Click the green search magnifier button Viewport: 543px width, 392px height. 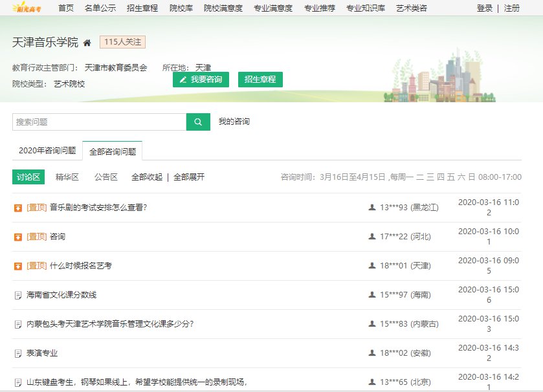tap(198, 122)
